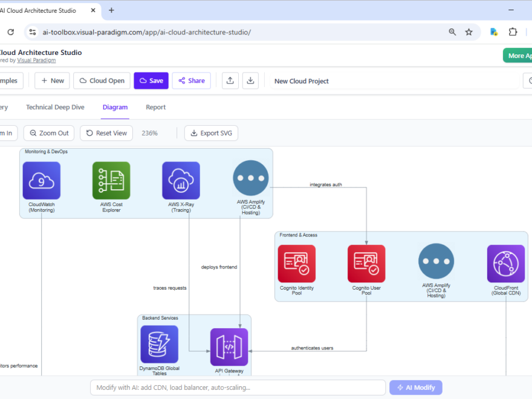Open the Technical Deep Dive tab
The image size is (532, 399).
55,107
